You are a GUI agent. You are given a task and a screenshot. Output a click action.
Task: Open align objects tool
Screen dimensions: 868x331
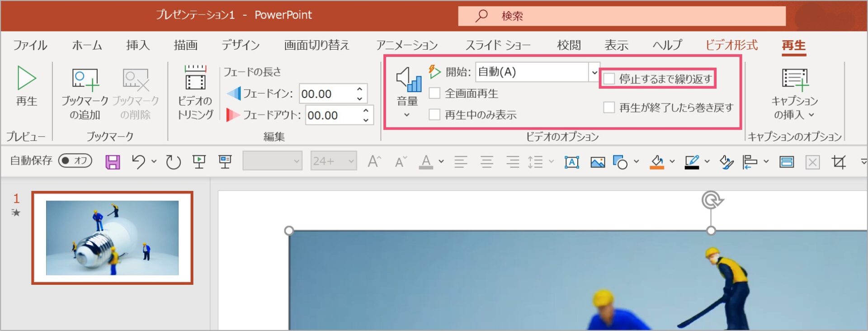tap(750, 161)
